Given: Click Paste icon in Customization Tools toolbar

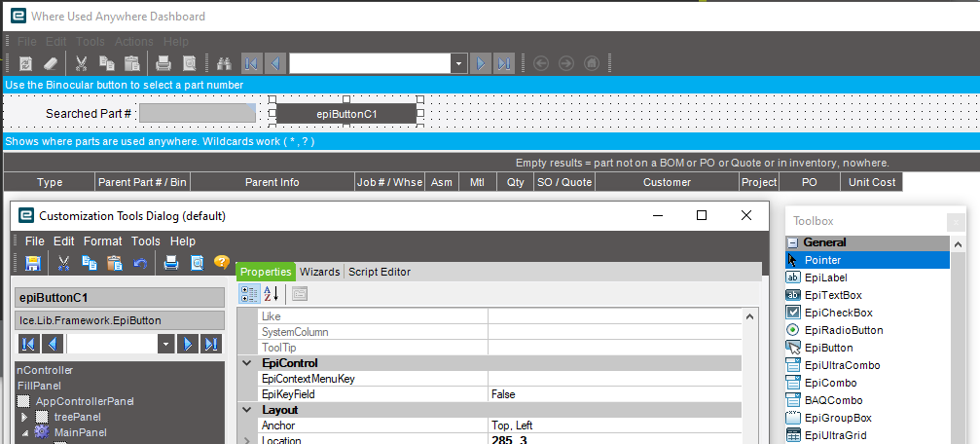Looking at the screenshot, I should tap(115, 263).
